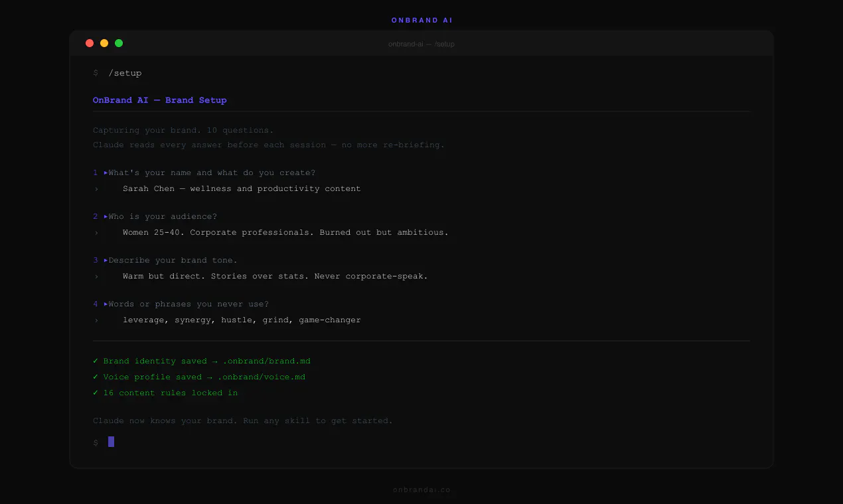Click question 4 'Words or phrases you never use?'
843x504 pixels.
coord(189,304)
